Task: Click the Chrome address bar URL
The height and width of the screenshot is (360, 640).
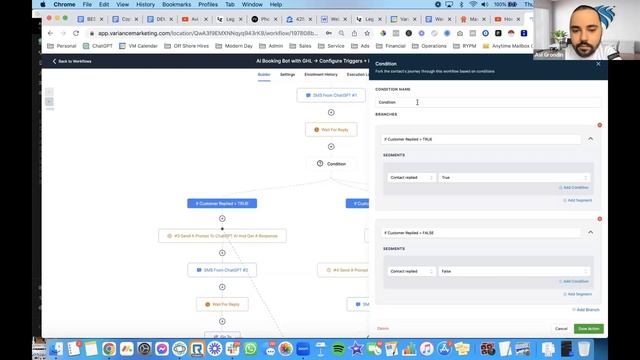Action: tap(208, 33)
